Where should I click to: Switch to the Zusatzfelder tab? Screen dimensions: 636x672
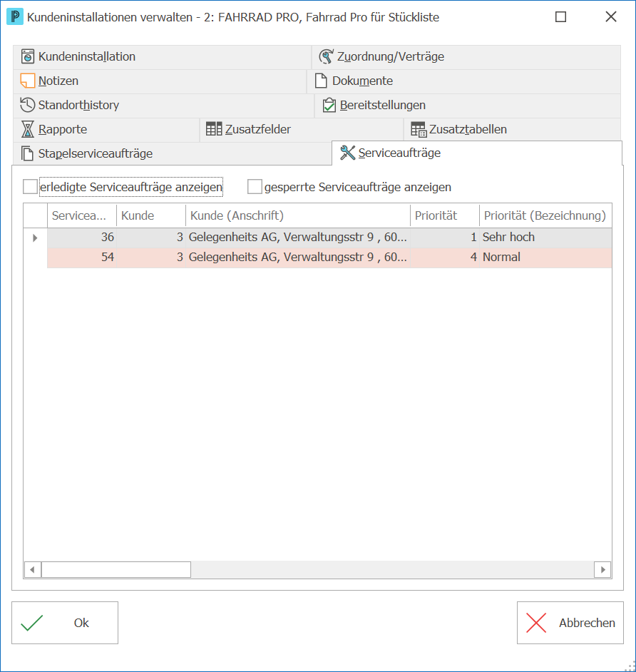(x=302, y=129)
